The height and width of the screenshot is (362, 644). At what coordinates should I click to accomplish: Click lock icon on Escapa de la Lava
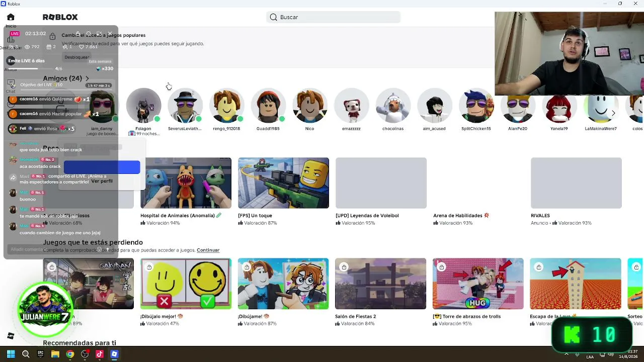click(x=539, y=267)
